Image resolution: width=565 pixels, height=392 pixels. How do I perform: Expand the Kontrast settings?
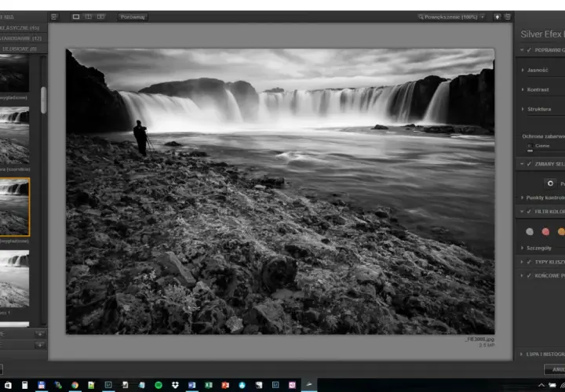click(523, 89)
